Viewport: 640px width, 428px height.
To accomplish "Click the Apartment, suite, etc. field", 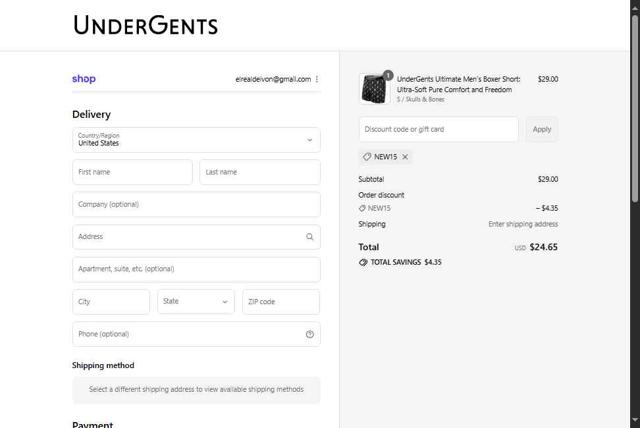I will click(196, 269).
